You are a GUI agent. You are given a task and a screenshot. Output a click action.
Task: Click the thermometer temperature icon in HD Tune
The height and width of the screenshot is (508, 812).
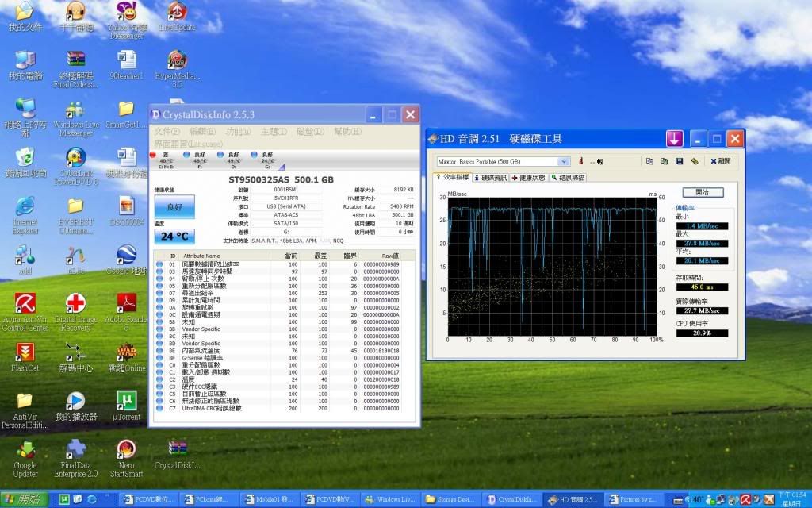pos(580,161)
